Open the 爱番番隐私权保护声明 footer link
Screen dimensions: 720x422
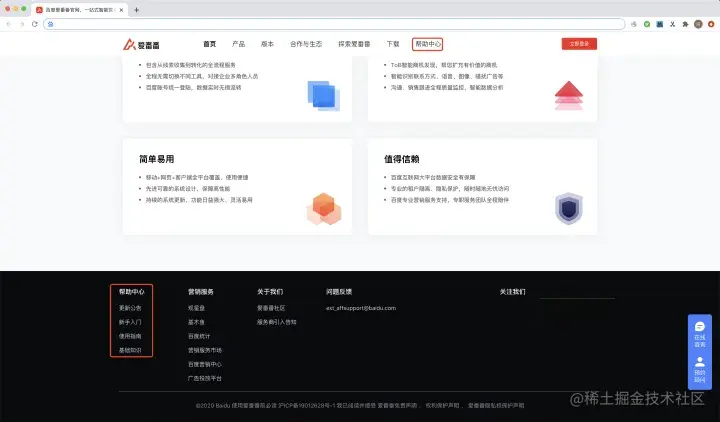pyautogui.click(x=496, y=405)
